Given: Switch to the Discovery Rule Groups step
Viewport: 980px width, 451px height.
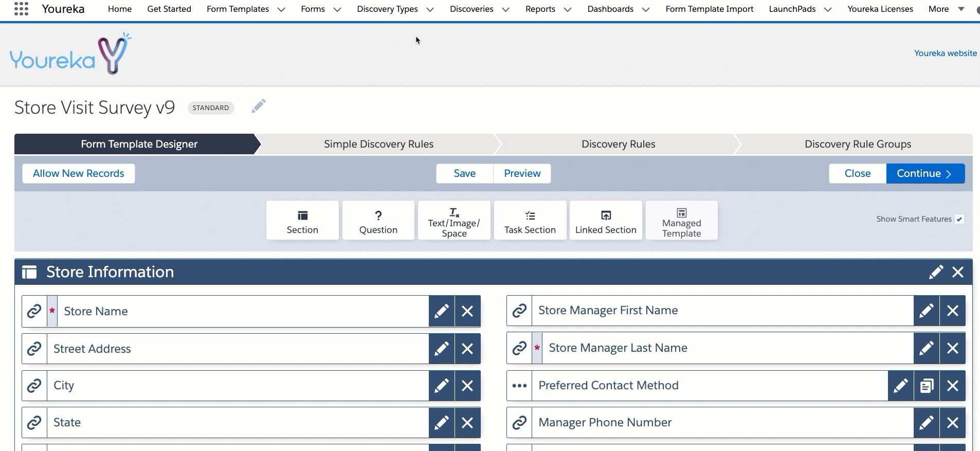Looking at the screenshot, I should (858, 144).
